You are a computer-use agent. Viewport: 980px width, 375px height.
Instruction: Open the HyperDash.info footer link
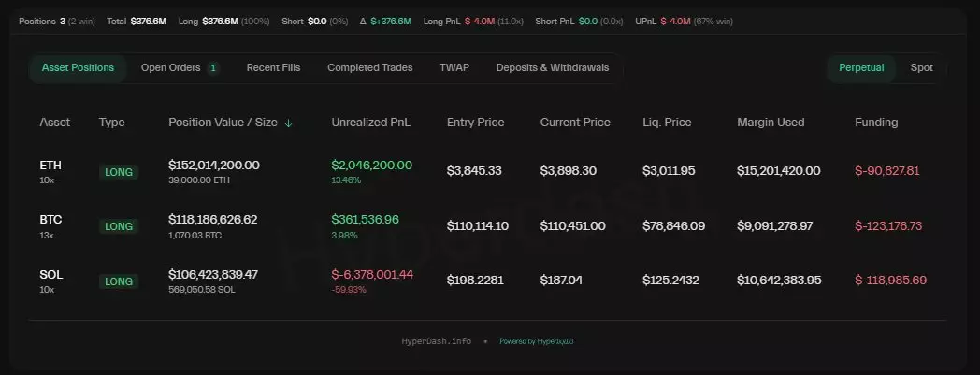pos(438,342)
